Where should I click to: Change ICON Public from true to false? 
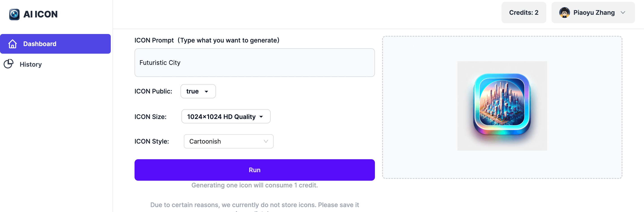pos(198,91)
